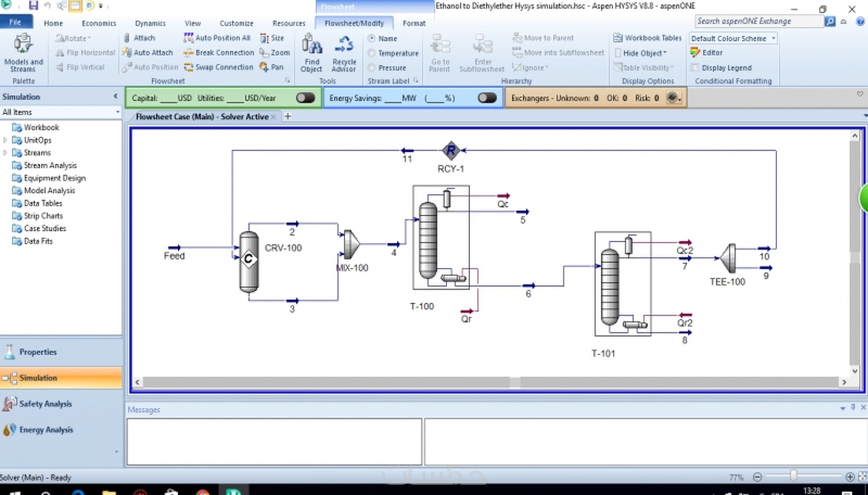Screen dimensions: 868x495
Task: Select the CRV-100 conversion reactor
Action: 249,262
